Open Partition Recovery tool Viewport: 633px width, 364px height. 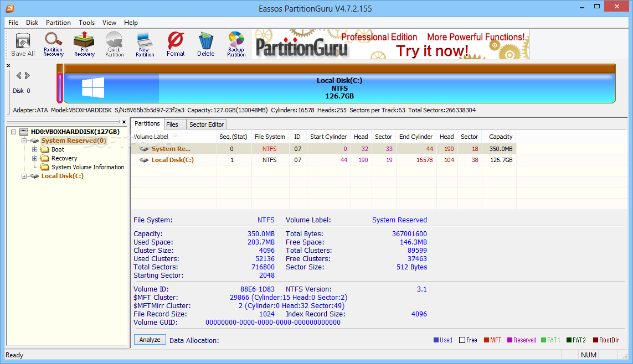53,45
